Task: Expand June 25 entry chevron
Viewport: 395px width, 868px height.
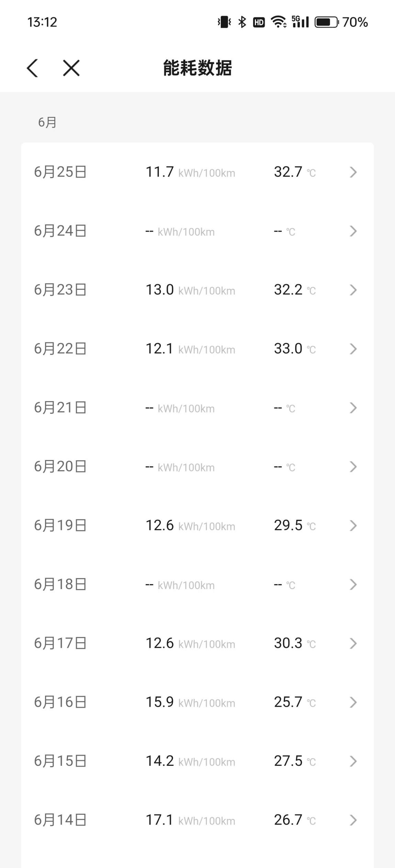Action: point(353,172)
